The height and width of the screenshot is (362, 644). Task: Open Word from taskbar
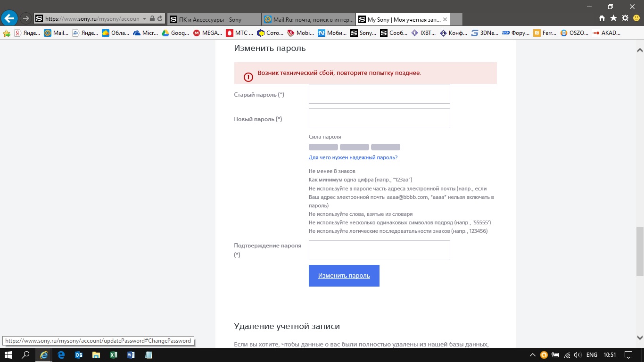[131, 355]
